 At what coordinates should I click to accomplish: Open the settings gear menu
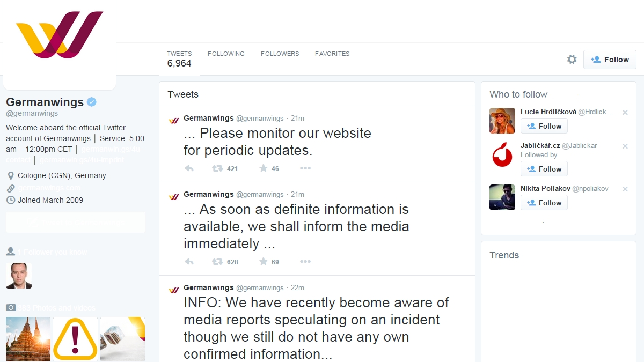pos(572,60)
